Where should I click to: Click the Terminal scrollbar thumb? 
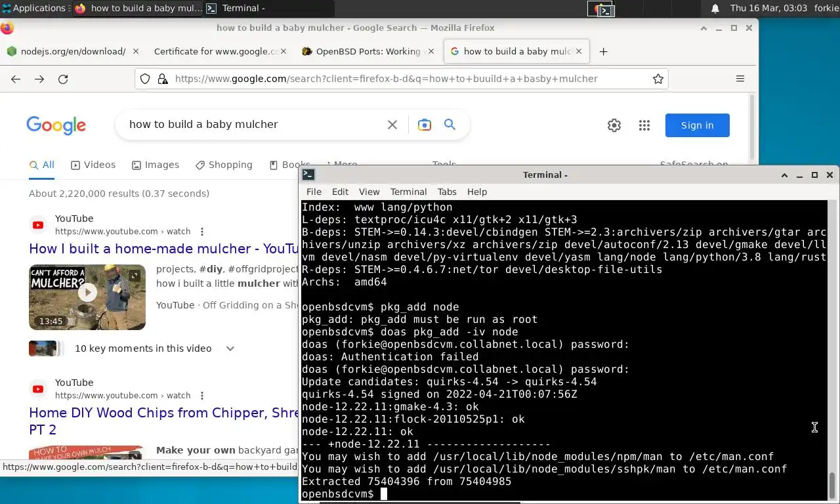click(833, 486)
